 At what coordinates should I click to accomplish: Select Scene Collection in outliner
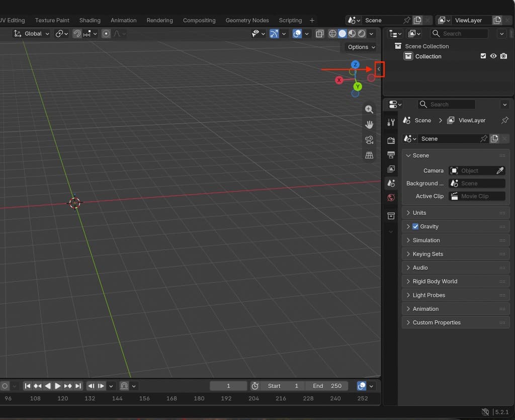[x=426, y=46]
